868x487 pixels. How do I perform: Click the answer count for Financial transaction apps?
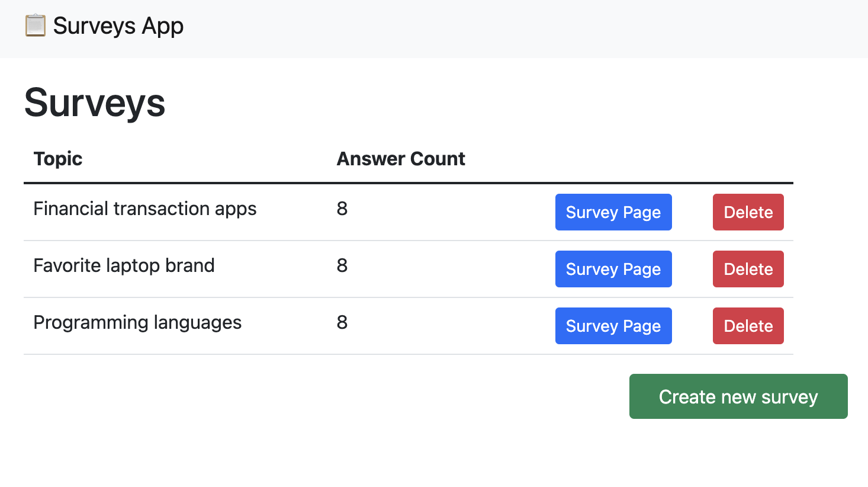pos(342,209)
